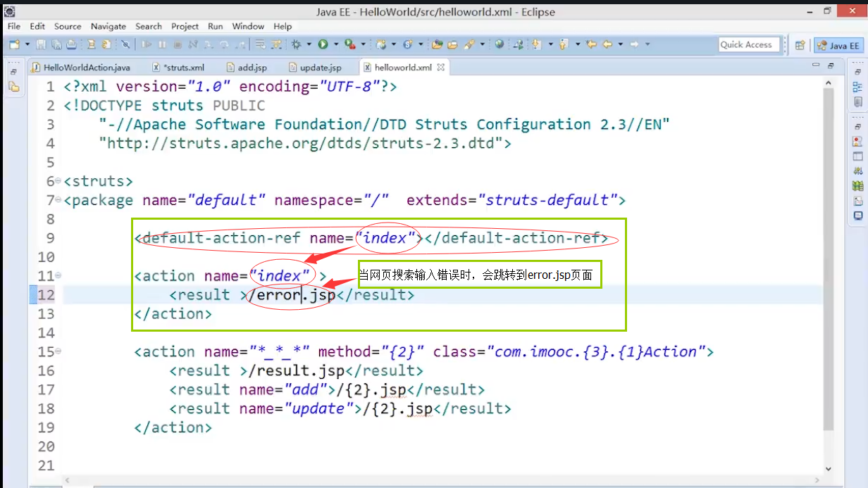Switch to the Java EE perspective

pos(840,45)
